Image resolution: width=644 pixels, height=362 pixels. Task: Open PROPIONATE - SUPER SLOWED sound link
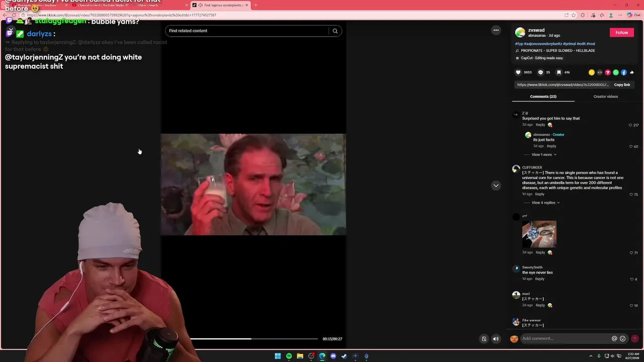point(558,51)
